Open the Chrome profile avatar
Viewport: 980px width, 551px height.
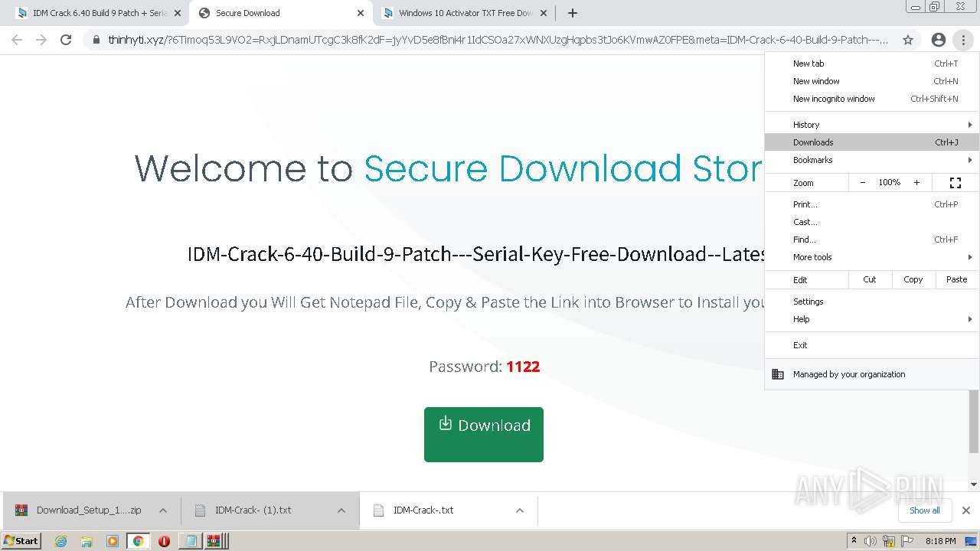click(x=939, y=40)
